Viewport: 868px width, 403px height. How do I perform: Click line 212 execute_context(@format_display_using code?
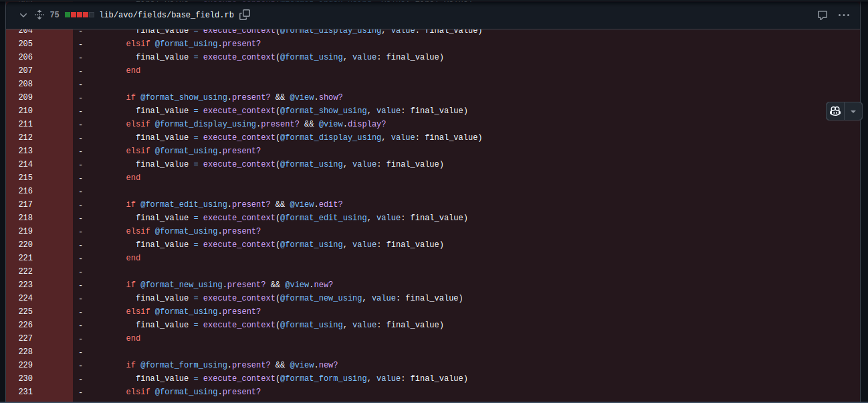[x=309, y=137]
